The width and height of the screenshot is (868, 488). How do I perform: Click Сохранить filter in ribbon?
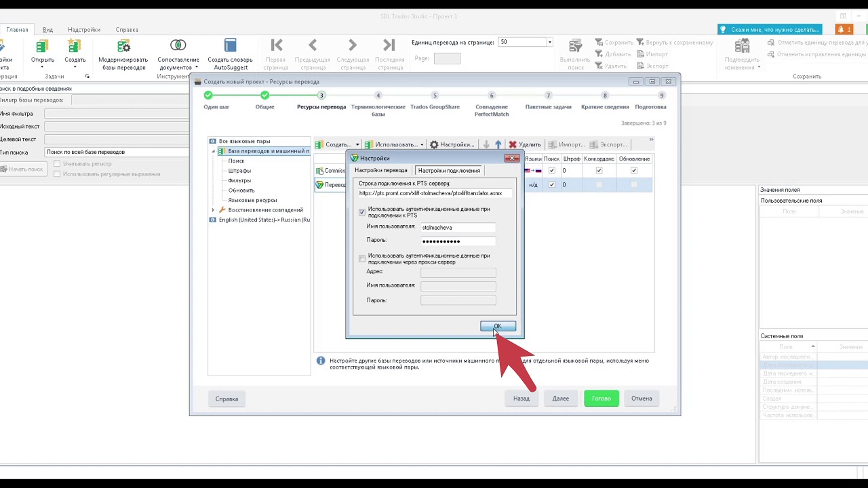(x=614, y=42)
